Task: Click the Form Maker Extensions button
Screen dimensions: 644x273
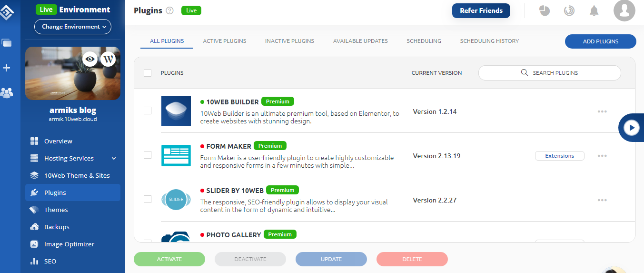Action: pos(560,156)
